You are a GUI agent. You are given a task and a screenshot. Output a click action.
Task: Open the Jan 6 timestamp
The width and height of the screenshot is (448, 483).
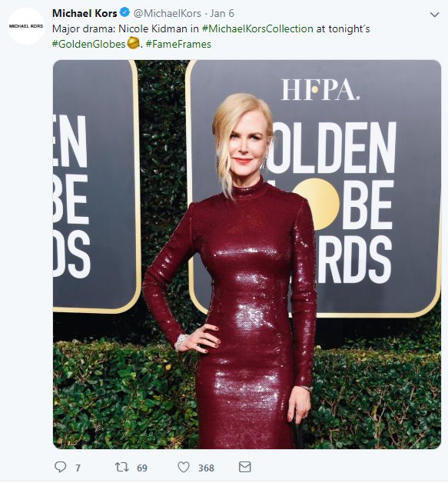point(222,13)
